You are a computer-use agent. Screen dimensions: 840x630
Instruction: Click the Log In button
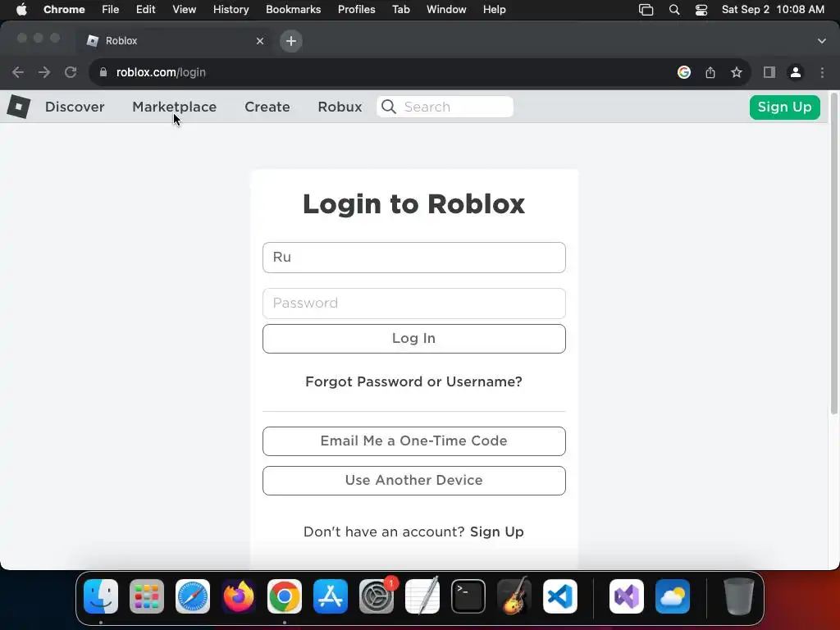(x=414, y=339)
